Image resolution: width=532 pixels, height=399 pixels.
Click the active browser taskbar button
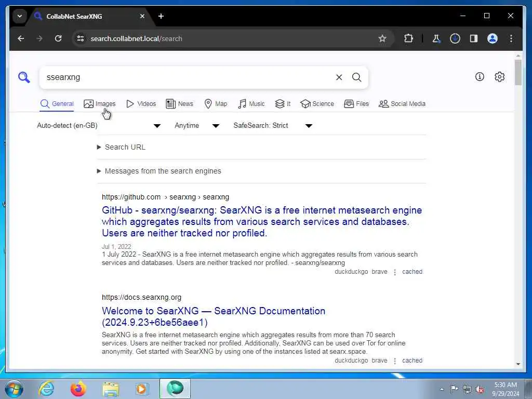pyautogui.click(x=175, y=389)
